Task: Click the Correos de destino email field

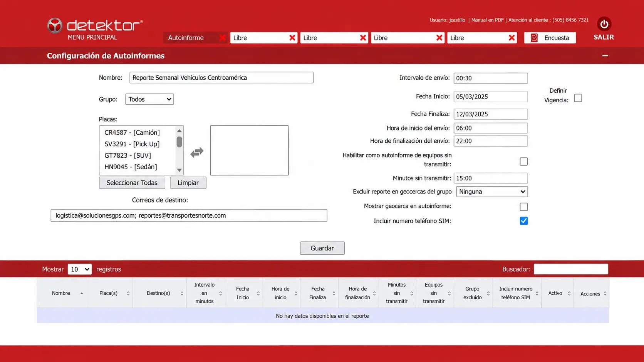Action: (189, 215)
